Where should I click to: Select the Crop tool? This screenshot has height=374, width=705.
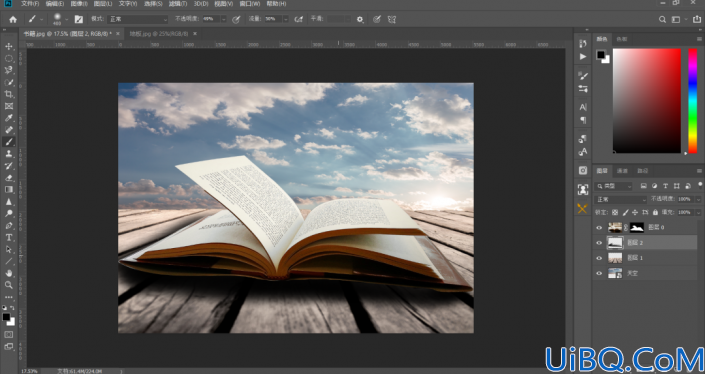[9, 94]
